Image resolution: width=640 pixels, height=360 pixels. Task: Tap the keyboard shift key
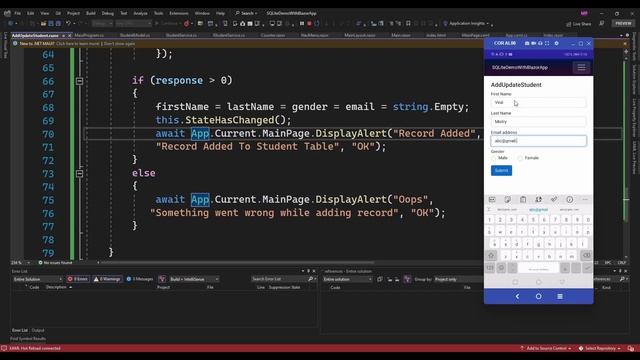(x=491, y=256)
